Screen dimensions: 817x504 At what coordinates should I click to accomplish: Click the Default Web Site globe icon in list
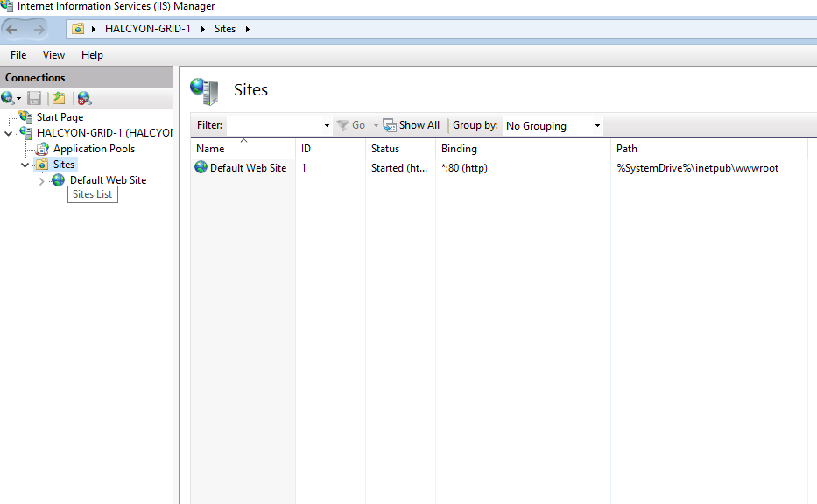click(201, 167)
